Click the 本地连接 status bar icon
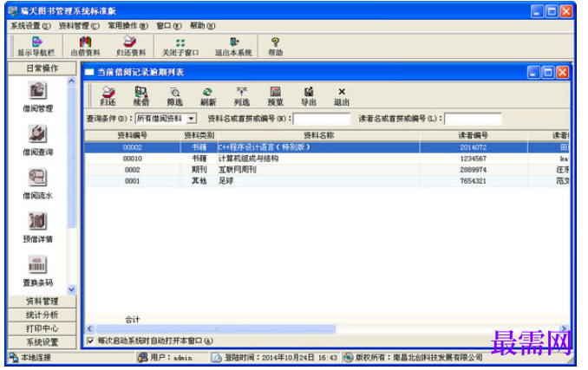Viewport: 588px width, 370px height. tap(14, 357)
